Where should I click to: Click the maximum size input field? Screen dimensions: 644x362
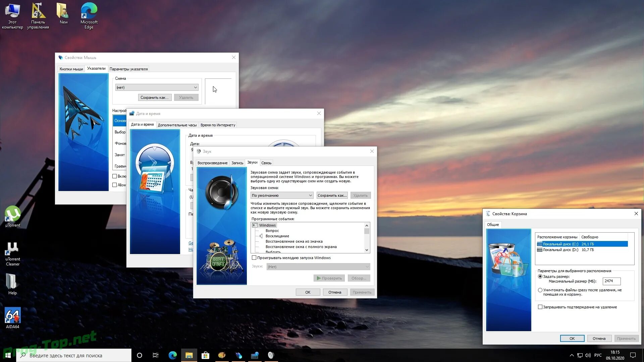(x=611, y=281)
